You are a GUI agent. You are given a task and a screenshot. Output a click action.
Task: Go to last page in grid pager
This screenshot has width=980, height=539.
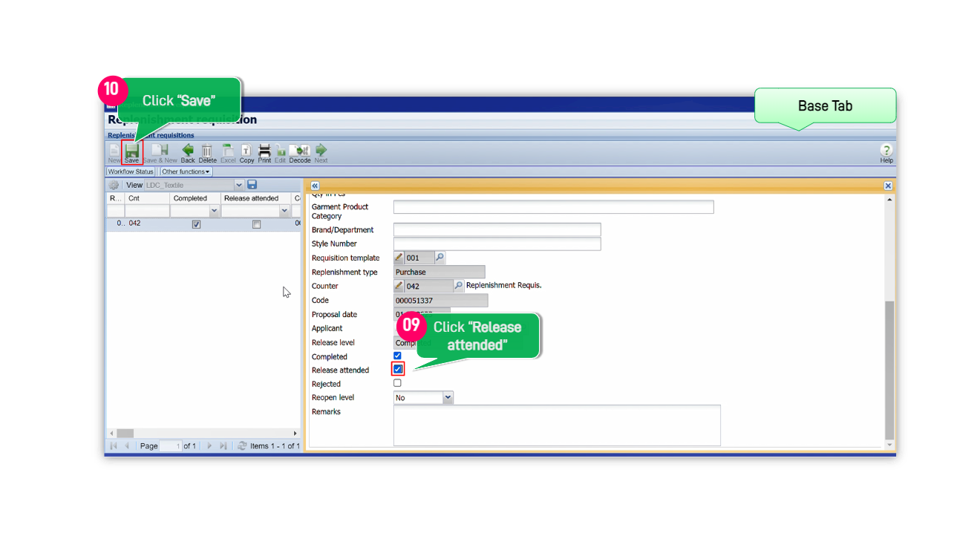click(223, 446)
